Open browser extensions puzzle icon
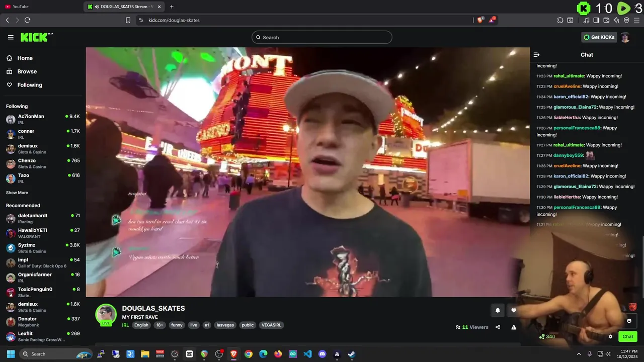The width and height of the screenshot is (644, 362). (x=560, y=20)
